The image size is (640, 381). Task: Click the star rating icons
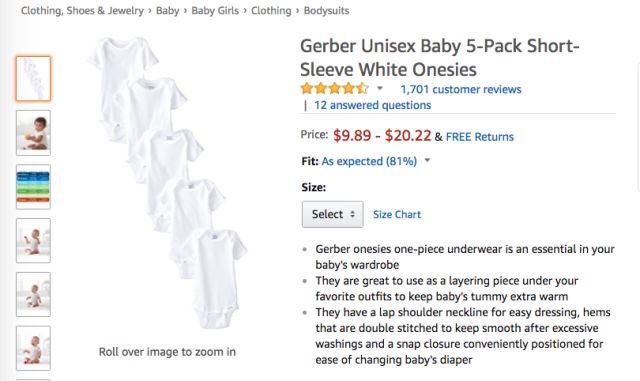(x=334, y=89)
